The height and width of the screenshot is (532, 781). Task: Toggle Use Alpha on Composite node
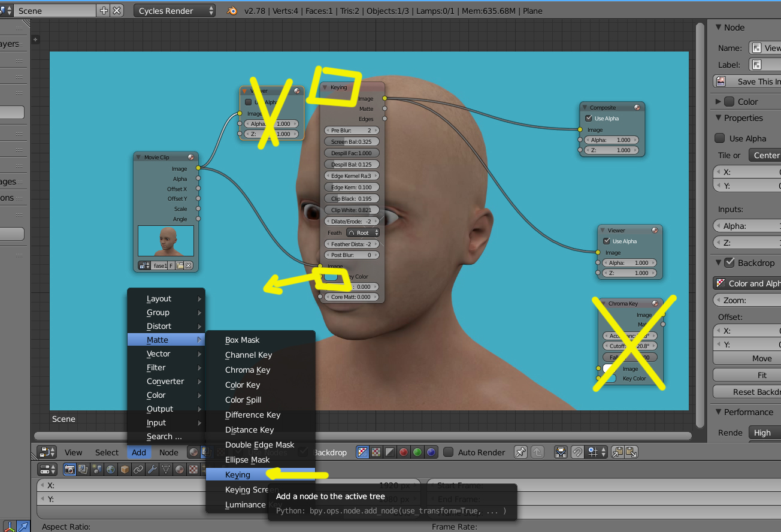pyautogui.click(x=588, y=119)
